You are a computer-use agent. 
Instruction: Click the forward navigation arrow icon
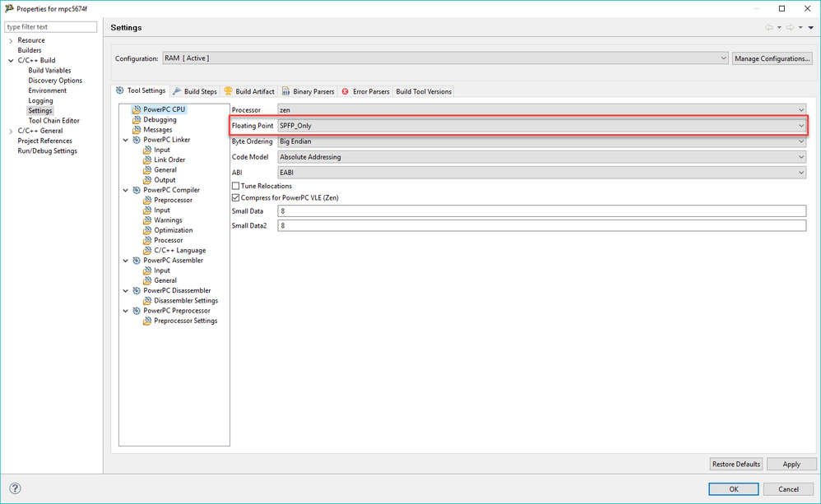790,27
